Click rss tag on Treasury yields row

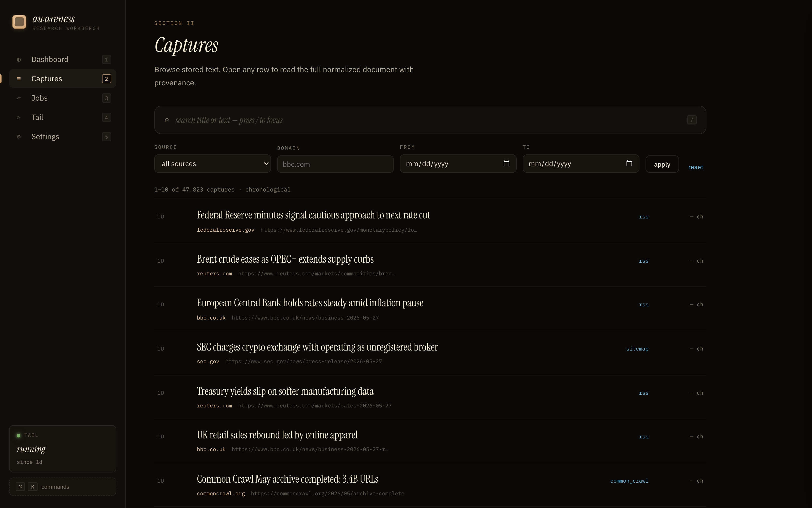[644, 393]
